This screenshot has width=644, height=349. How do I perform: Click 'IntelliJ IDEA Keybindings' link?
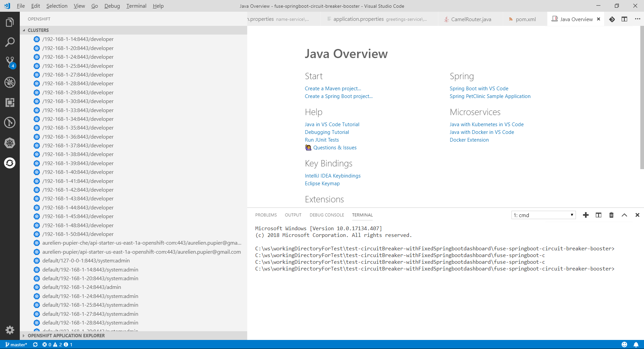click(332, 176)
